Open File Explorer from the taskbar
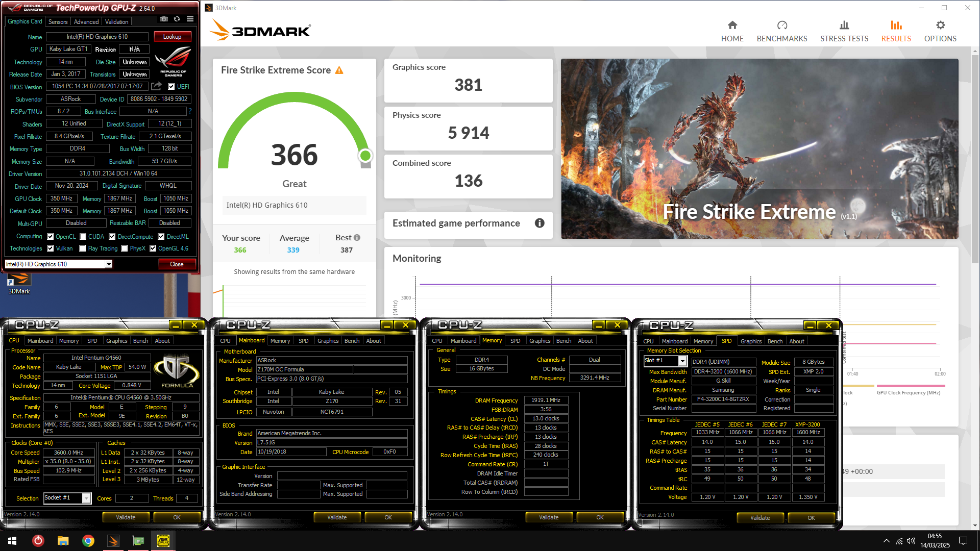 pos(63,541)
